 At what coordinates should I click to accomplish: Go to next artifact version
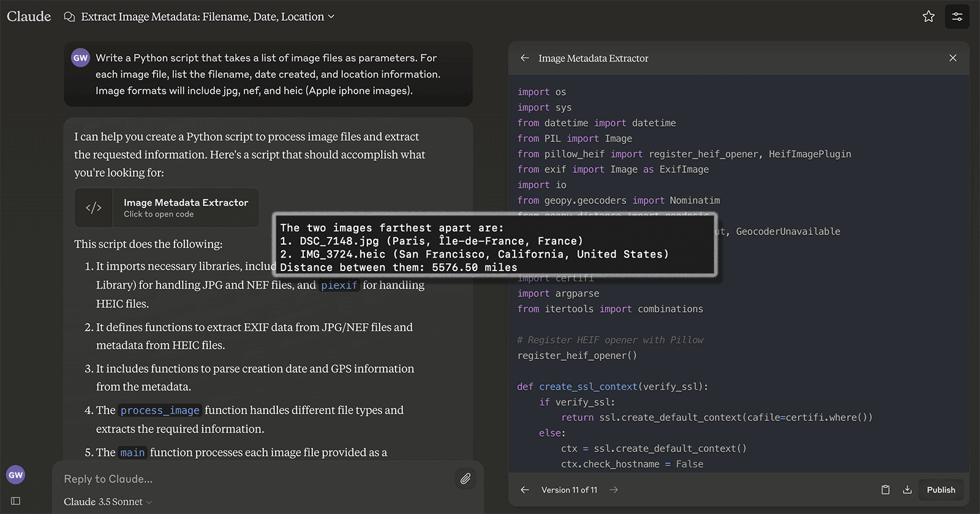(614, 490)
